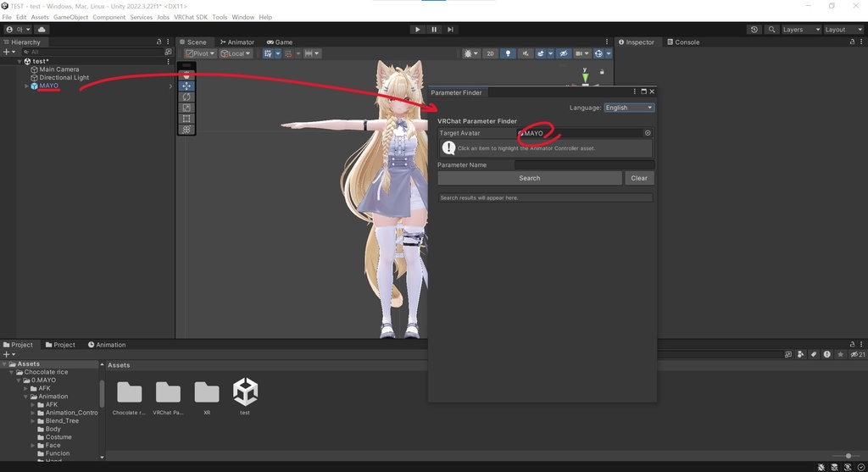Click the Clear button in Parameter Finder

point(639,178)
